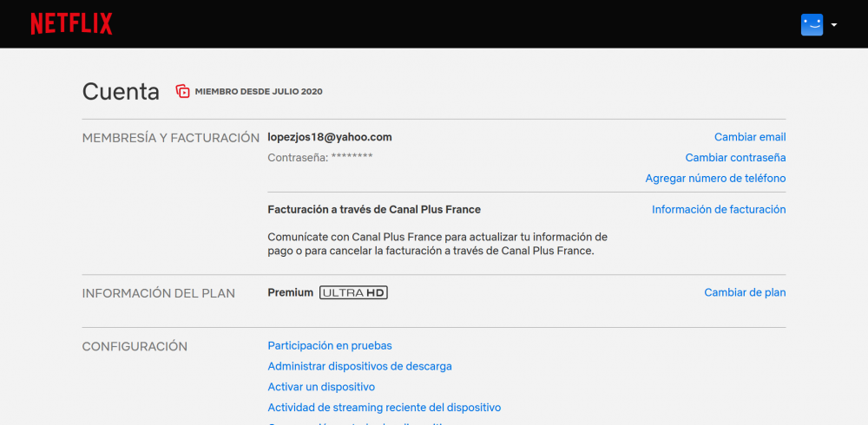The image size is (868, 425).
Task: Click the Cuenta page heading
Action: [x=121, y=92]
